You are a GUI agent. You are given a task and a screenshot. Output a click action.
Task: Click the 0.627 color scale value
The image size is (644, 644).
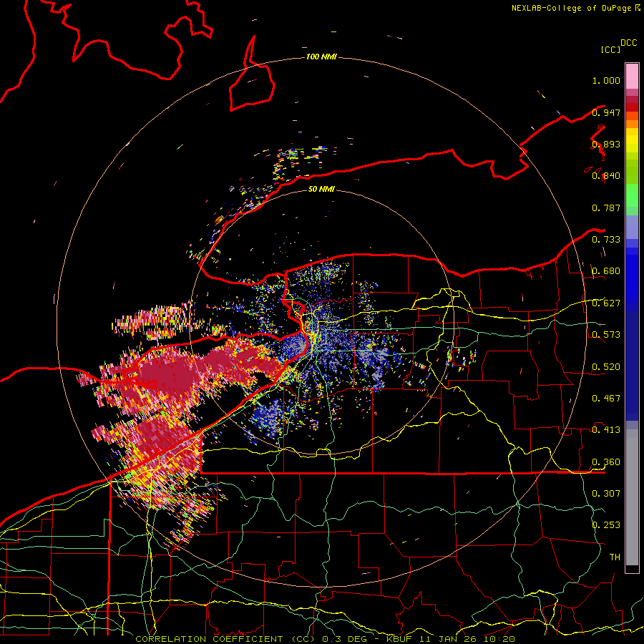[606, 303]
